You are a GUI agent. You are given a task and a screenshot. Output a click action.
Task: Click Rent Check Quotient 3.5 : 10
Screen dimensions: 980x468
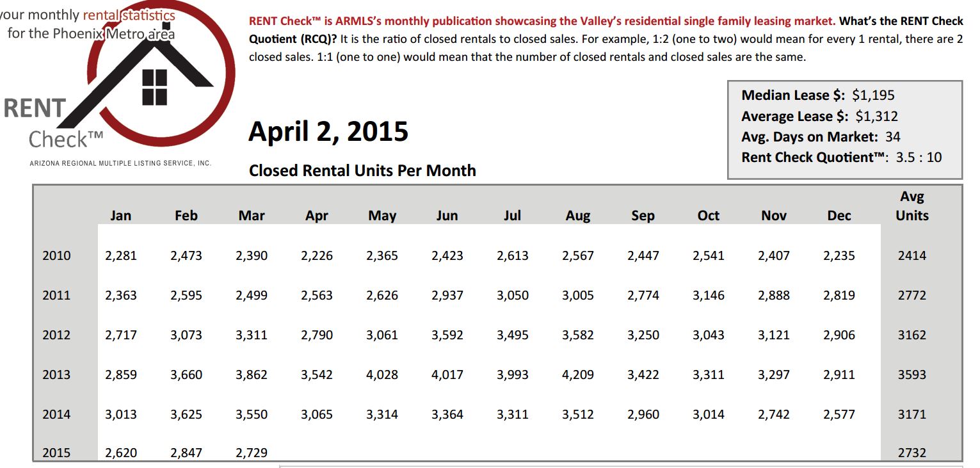pos(842,157)
